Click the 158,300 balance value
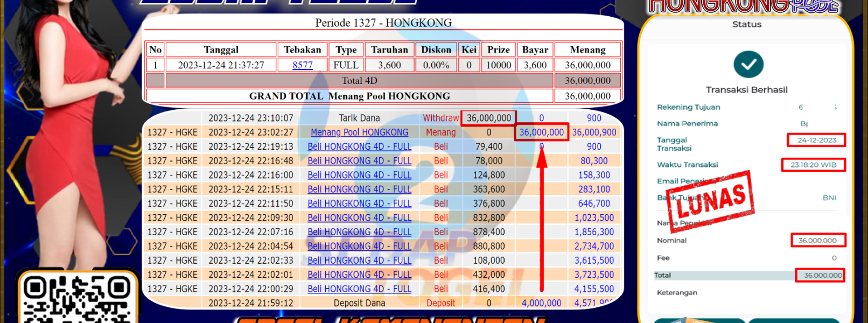This screenshot has height=323, width=868. coord(594,175)
